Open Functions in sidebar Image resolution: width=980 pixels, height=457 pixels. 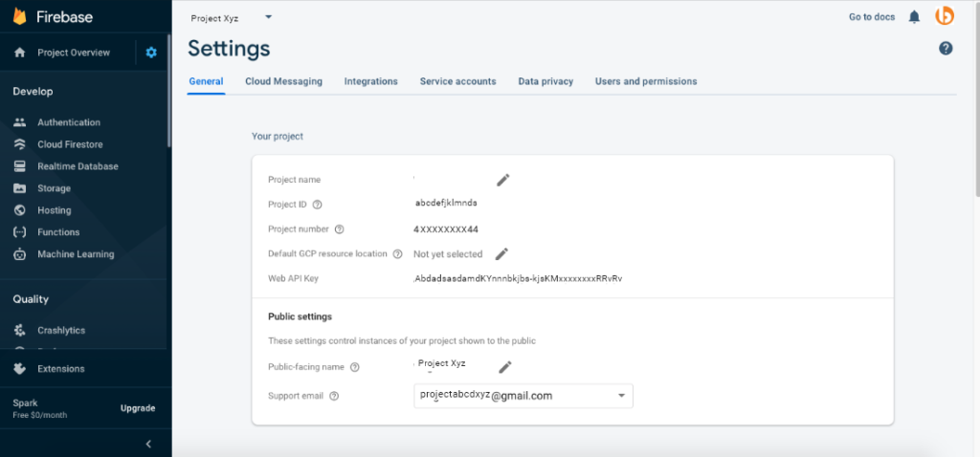tap(58, 232)
